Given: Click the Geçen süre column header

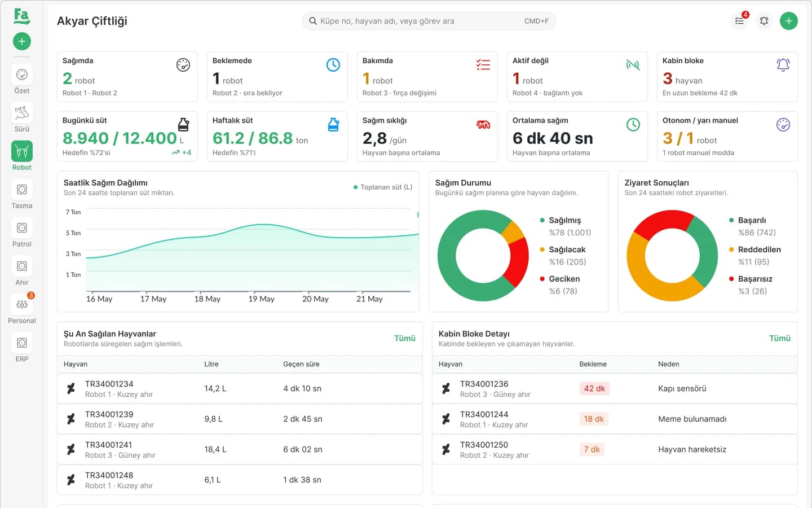Looking at the screenshot, I should (301, 364).
